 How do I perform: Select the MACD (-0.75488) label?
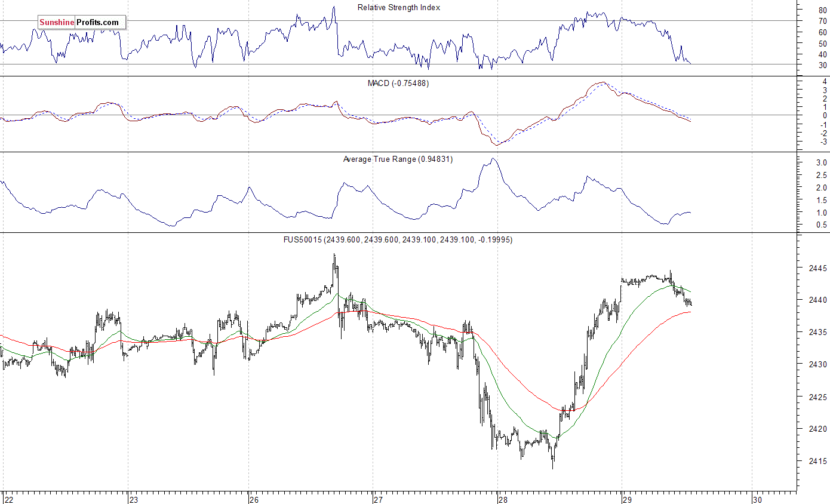(398, 83)
